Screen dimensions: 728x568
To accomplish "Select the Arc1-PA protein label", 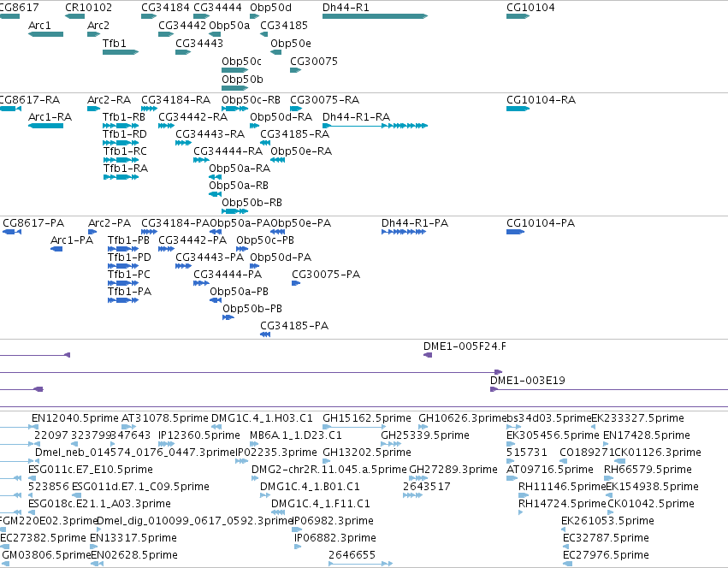I will (x=72, y=240).
